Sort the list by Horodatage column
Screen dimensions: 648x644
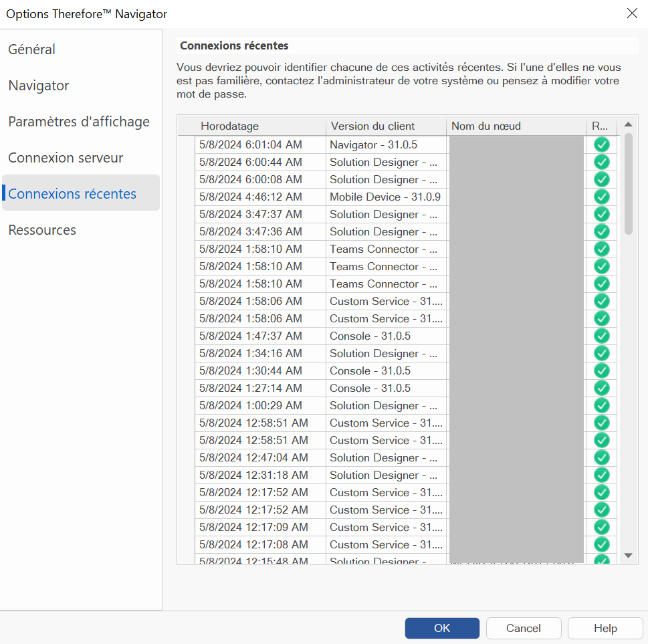tap(231, 126)
